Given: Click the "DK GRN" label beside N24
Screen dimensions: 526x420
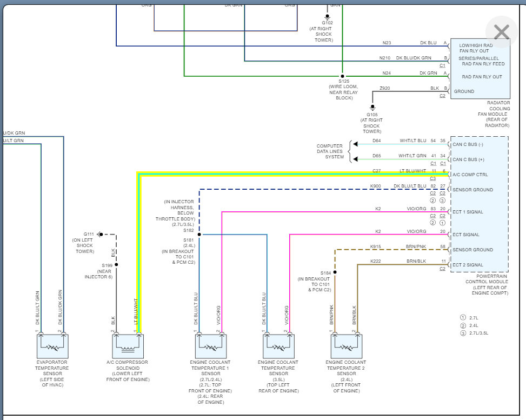Looking at the screenshot, I should [x=428, y=73].
